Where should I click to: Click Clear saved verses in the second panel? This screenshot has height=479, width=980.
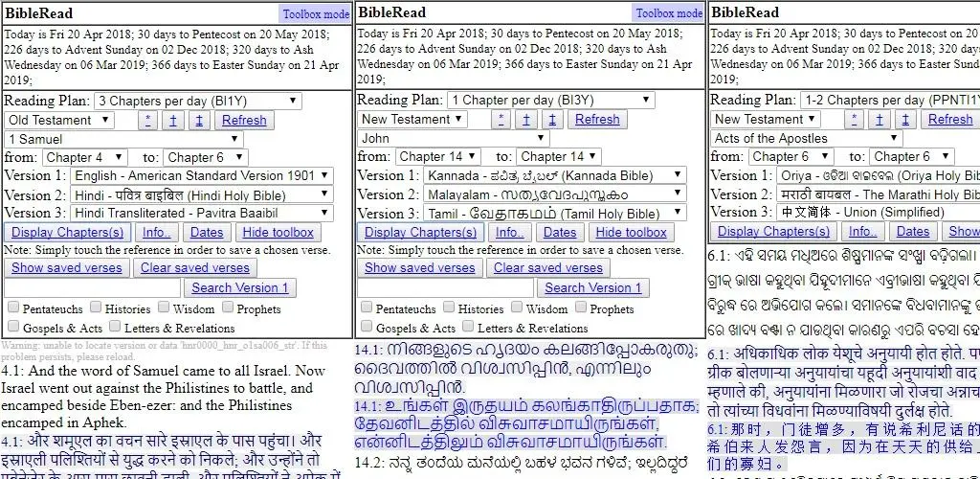coord(548,267)
